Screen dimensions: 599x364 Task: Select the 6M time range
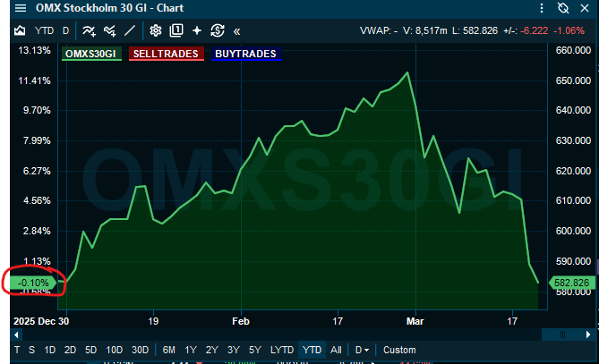coord(169,350)
